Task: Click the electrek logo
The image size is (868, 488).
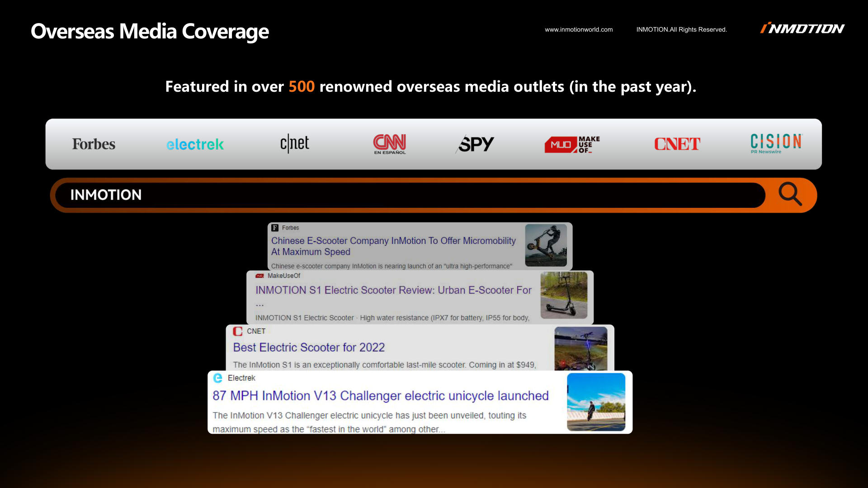Action: pos(195,145)
